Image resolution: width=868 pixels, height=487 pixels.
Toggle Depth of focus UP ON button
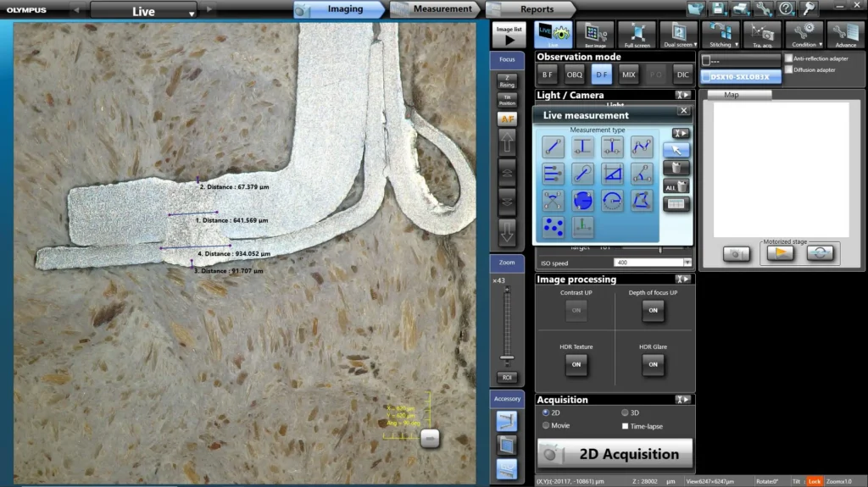coord(654,311)
